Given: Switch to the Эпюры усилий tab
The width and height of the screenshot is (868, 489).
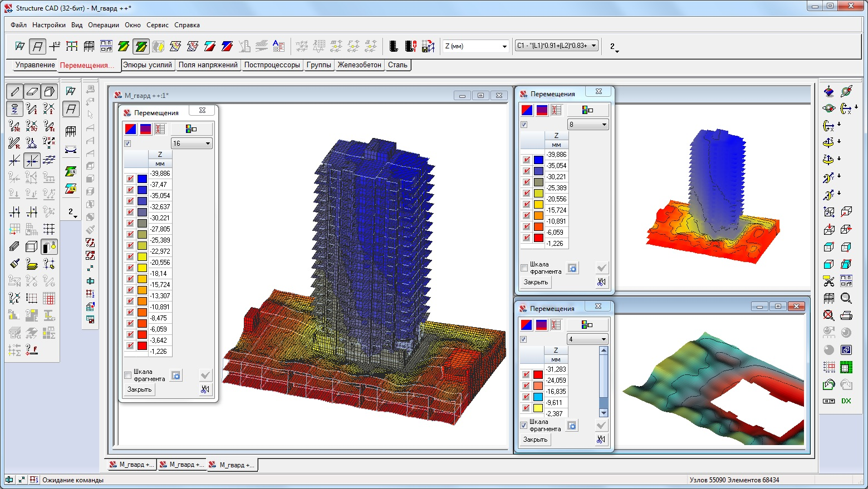Looking at the screenshot, I should 148,65.
